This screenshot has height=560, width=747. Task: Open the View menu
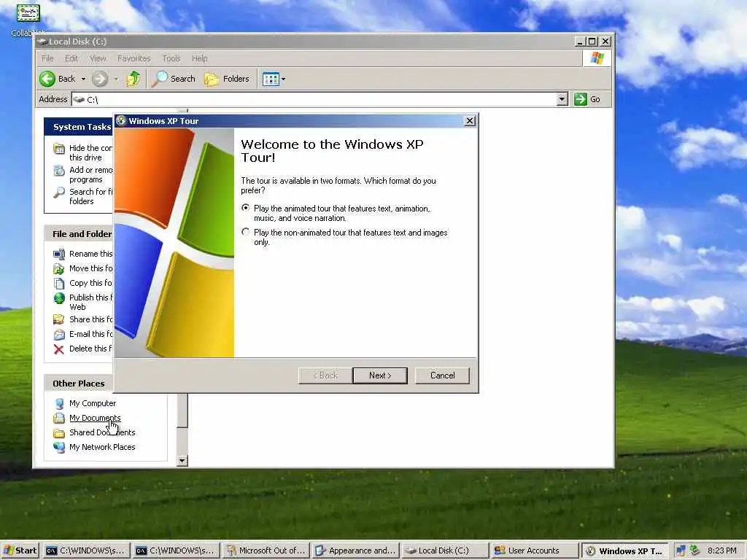pos(98,58)
